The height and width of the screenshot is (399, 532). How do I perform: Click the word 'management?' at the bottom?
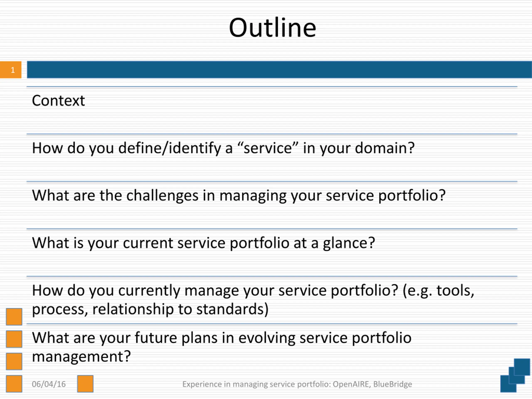click(x=81, y=356)
